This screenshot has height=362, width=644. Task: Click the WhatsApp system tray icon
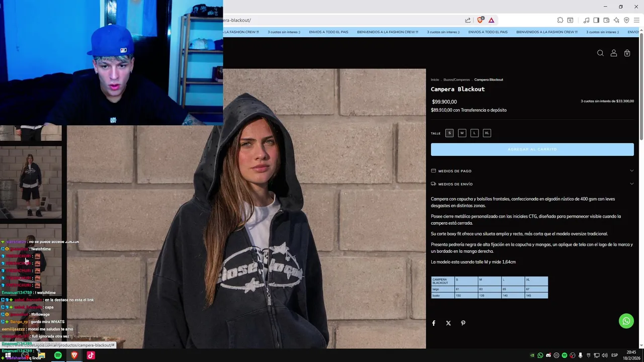540,355
